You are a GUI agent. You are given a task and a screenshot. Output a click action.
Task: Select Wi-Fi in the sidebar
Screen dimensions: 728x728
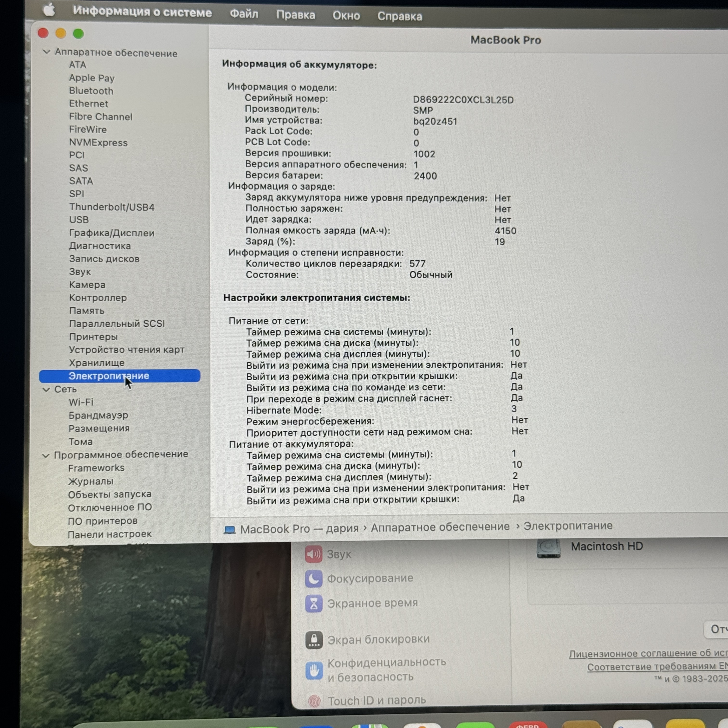click(x=81, y=402)
